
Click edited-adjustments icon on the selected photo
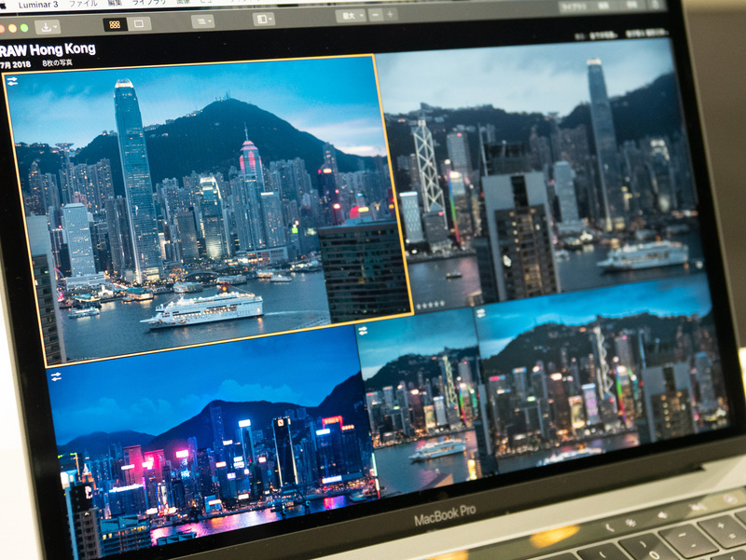[x=12, y=82]
